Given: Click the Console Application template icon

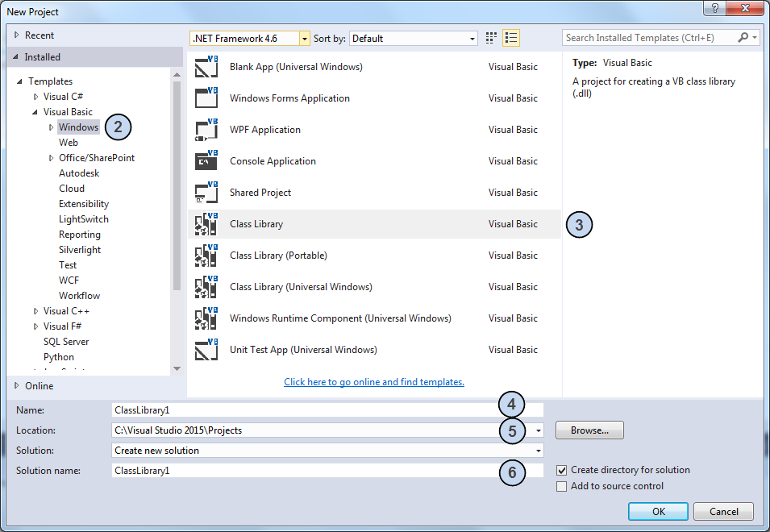Looking at the screenshot, I should [x=206, y=161].
